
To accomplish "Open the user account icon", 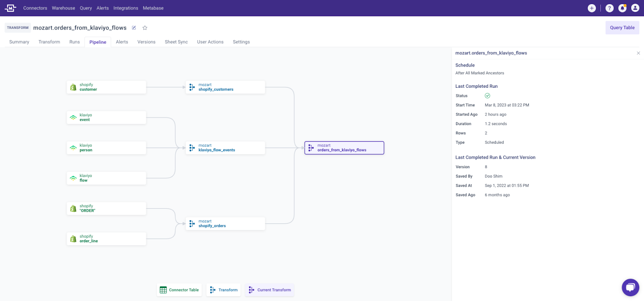I will coord(635,8).
